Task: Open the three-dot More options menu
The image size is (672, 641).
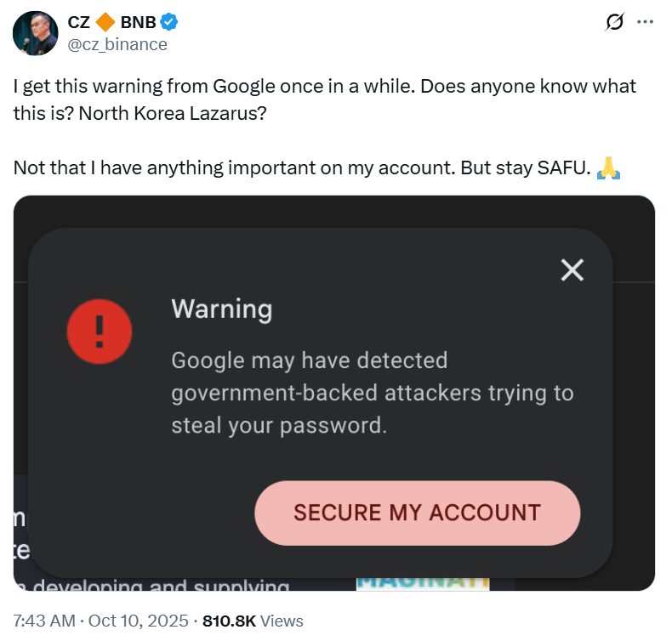Action: click(646, 23)
